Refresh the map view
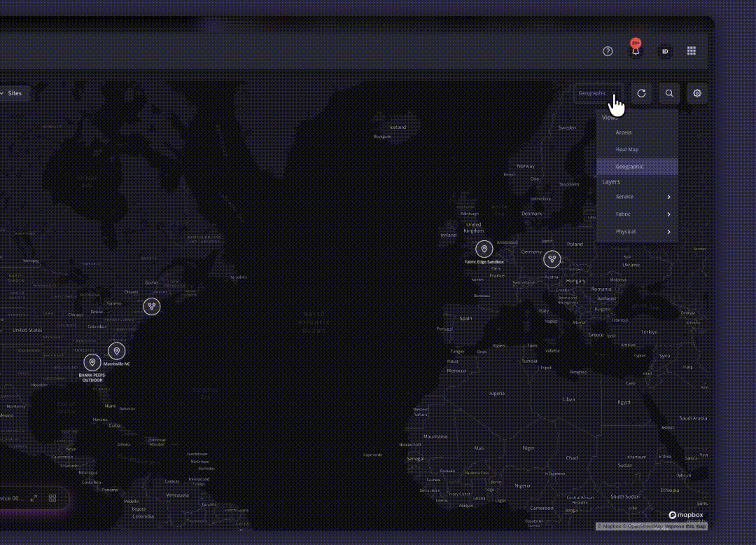The height and width of the screenshot is (545, 756). point(641,93)
